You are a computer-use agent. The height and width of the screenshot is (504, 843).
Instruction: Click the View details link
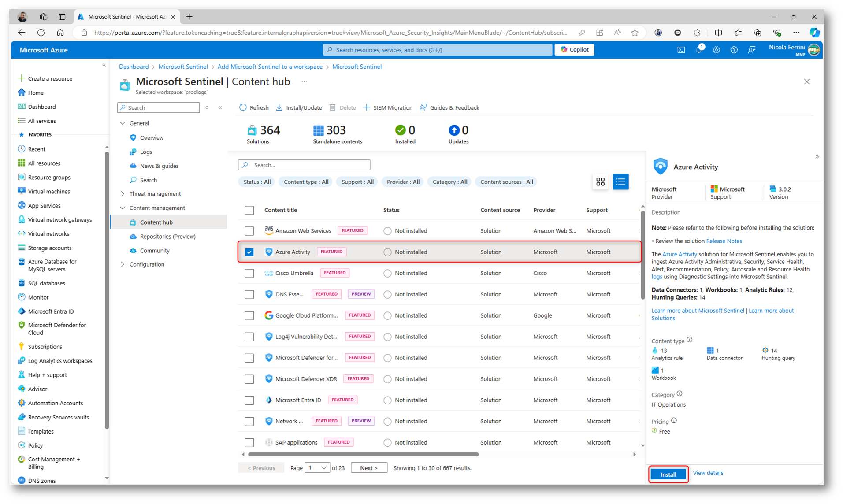coord(708,473)
